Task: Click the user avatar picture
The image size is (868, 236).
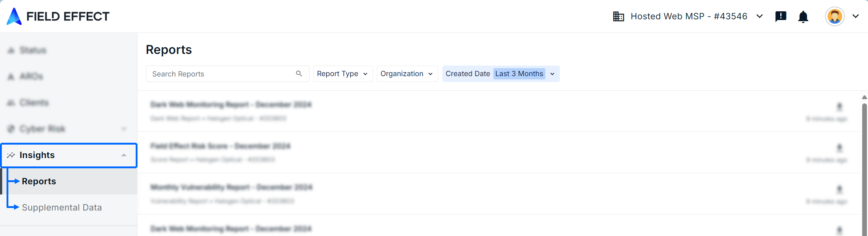Action: point(835,16)
